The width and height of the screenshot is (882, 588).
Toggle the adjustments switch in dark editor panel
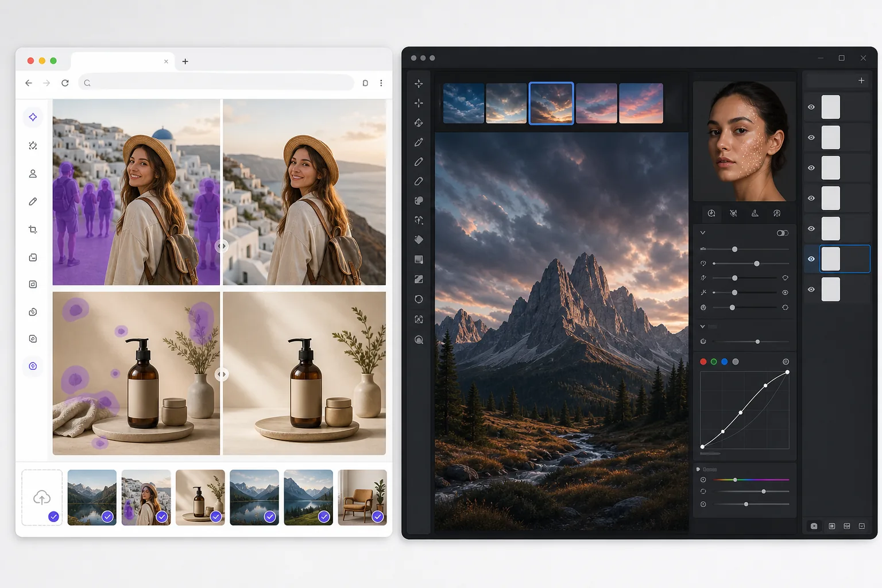tap(783, 233)
